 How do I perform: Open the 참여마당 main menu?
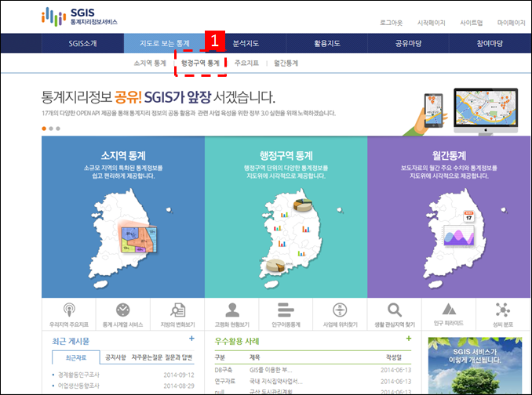tap(490, 43)
